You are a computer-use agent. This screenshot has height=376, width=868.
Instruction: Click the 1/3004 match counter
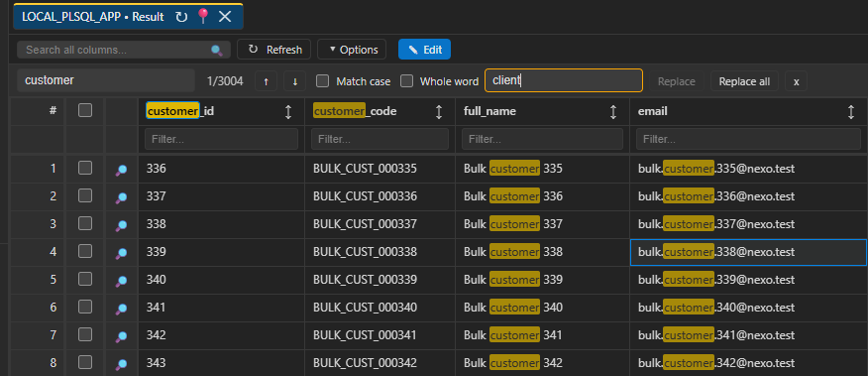coord(225,81)
